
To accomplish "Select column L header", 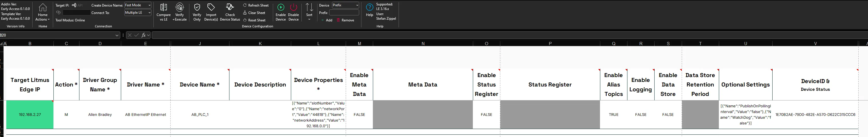I will point(318,43).
